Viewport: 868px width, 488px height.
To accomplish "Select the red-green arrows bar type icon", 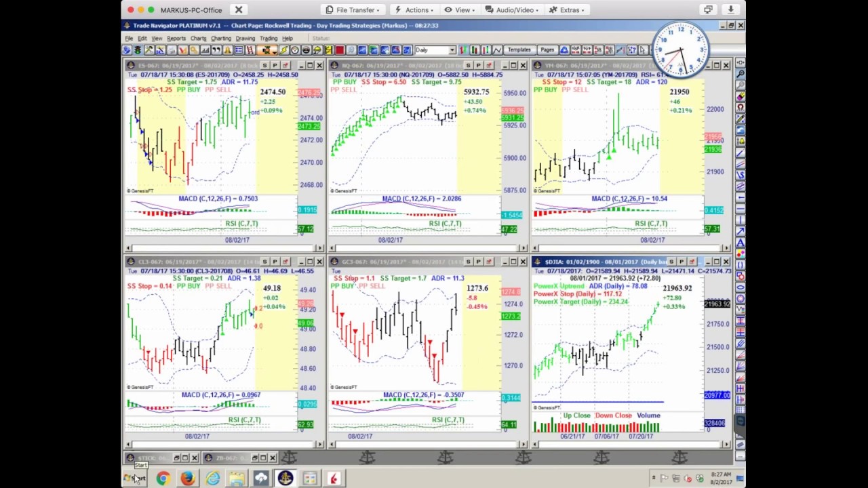I will pyautogui.click(x=463, y=50).
